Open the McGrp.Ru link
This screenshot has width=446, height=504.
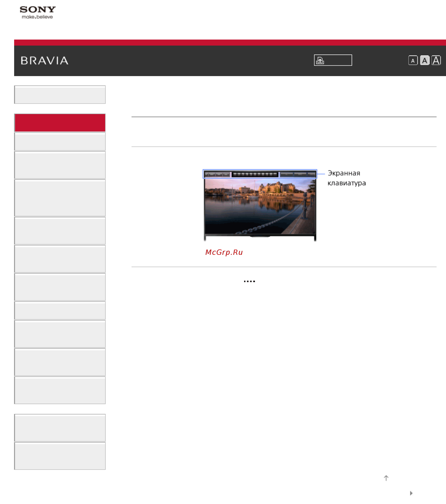pyautogui.click(x=224, y=252)
